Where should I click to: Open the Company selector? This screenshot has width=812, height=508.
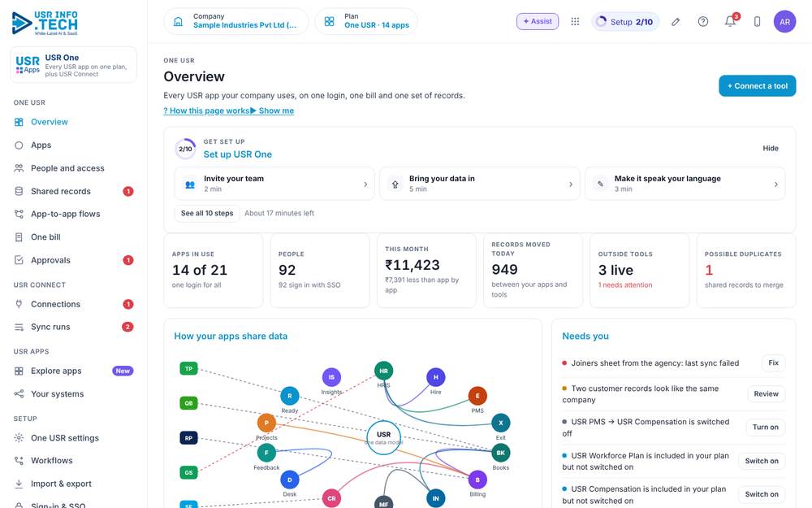[x=236, y=21]
